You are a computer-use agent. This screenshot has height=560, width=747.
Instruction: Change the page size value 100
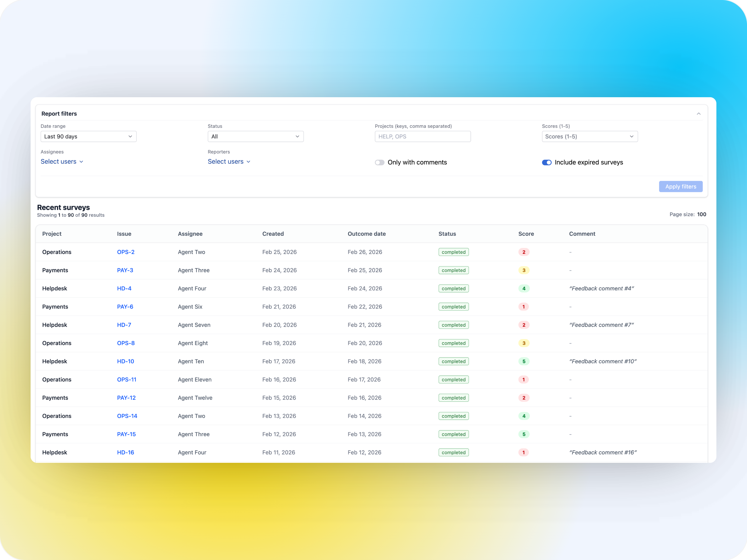point(701,214)
